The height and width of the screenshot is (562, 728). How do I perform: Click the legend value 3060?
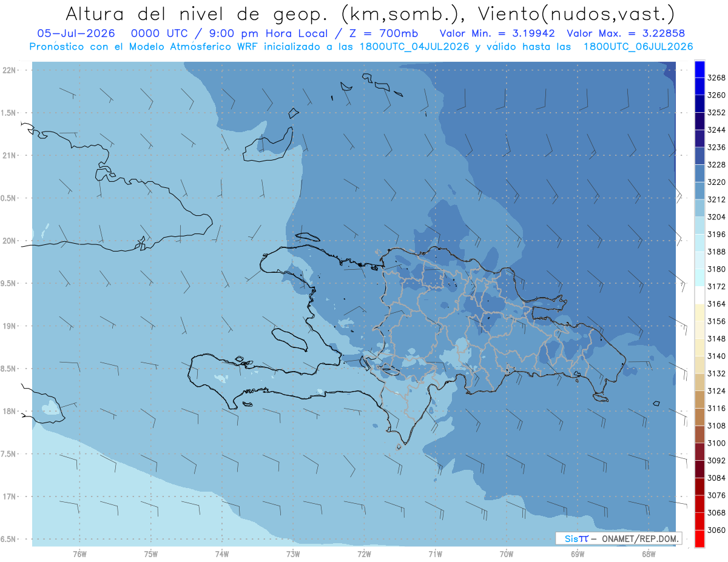(716, 530)
